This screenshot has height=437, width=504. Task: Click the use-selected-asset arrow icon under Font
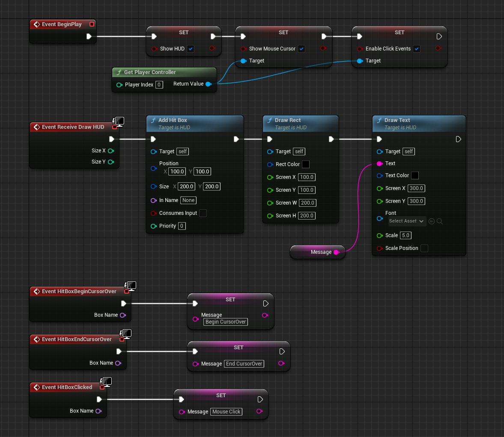click(432, 221)
